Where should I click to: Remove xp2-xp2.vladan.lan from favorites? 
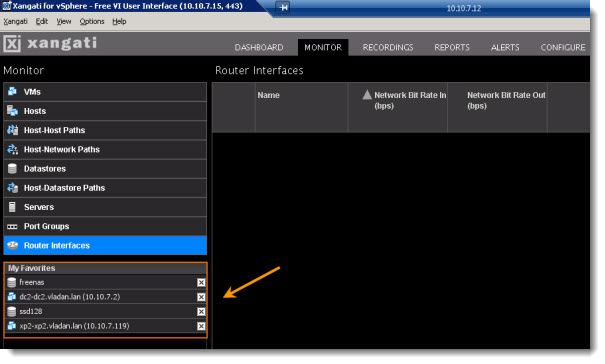point(201,326)
